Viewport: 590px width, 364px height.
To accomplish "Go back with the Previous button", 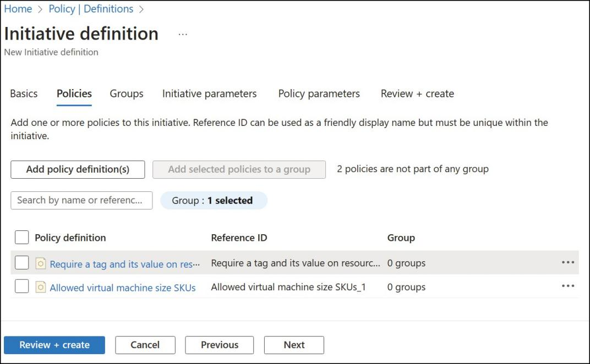I will point(220,345).
